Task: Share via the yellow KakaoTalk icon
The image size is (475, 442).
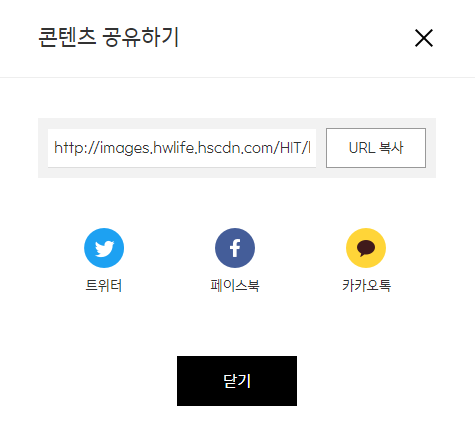Action: [366, 248]
